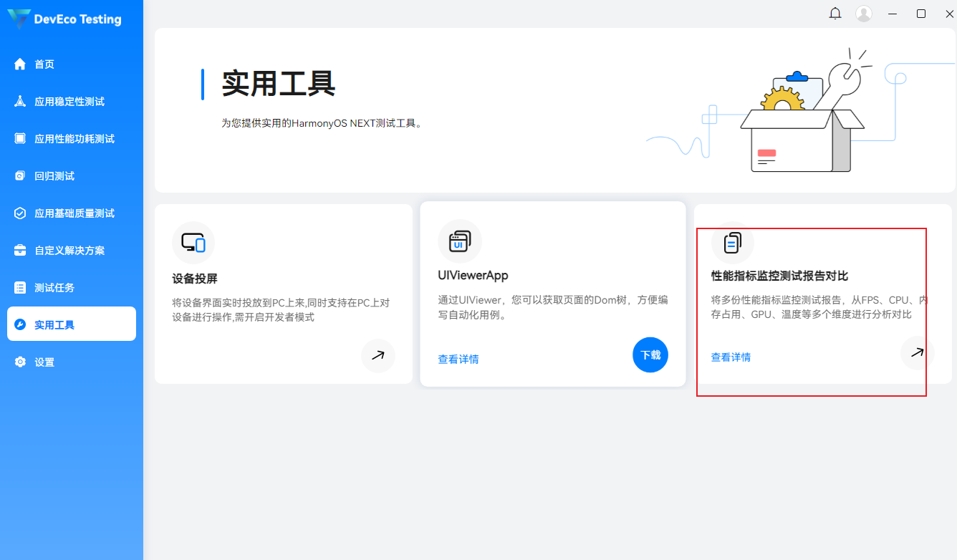The height and width of the screenshot is (560, 957).
Task: Click the home icon beside 首页
Action: coord(20,64)
